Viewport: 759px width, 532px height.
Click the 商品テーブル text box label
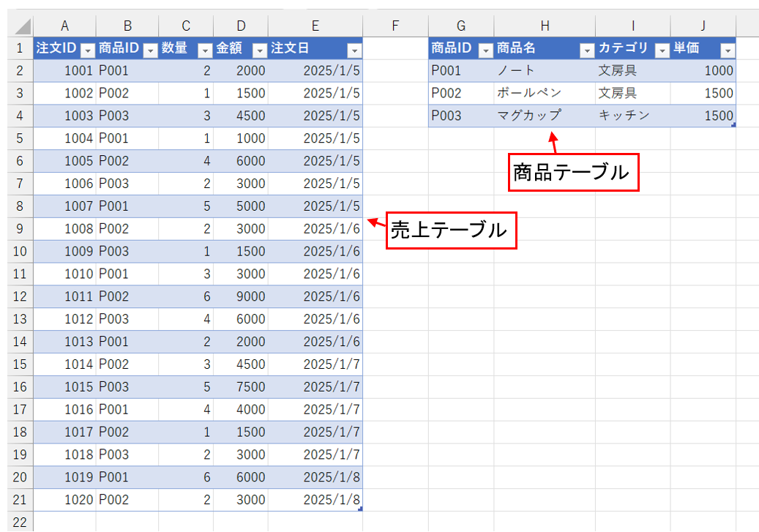pos(574,172)
